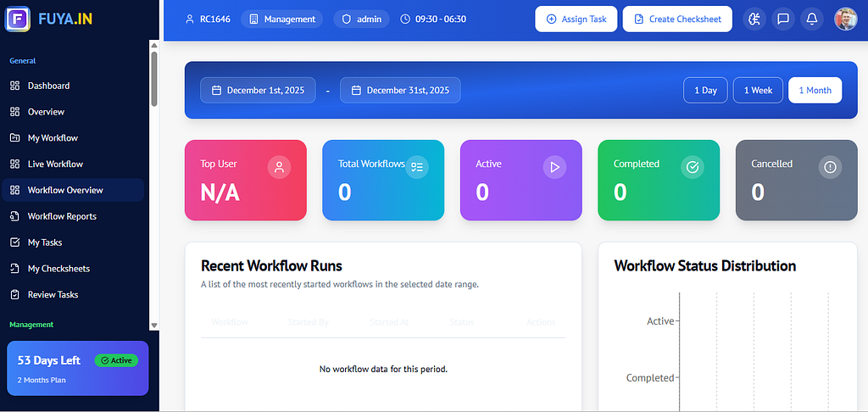Screen dimensions: 868x412
Task: Click the 09:30 - 06:30 shift time
Action: tap(433, 19)
